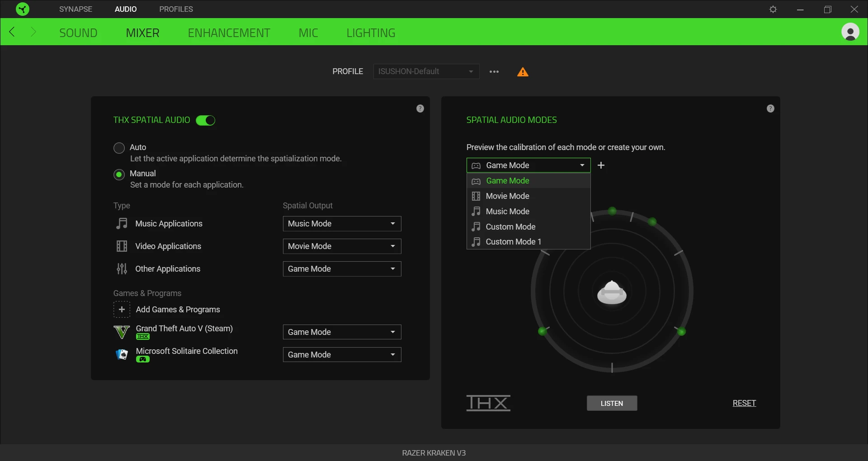Screen dimensions: 868x461
Task: Go forward with right arrow
Action: tap(33, 32)
